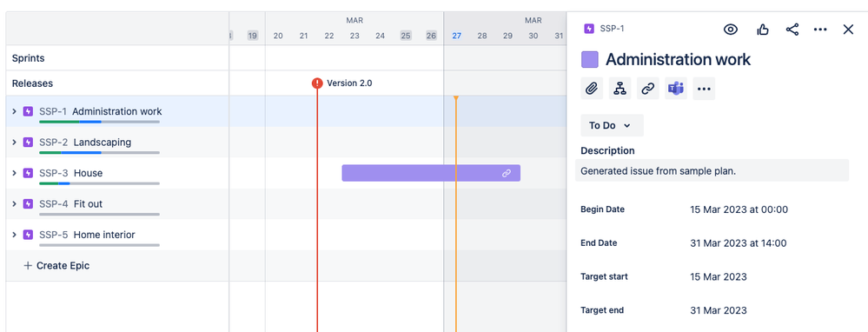This screenshot has width=868, height=332.
Task: Click the SSP-3 epic type icon
Action: 28,173
